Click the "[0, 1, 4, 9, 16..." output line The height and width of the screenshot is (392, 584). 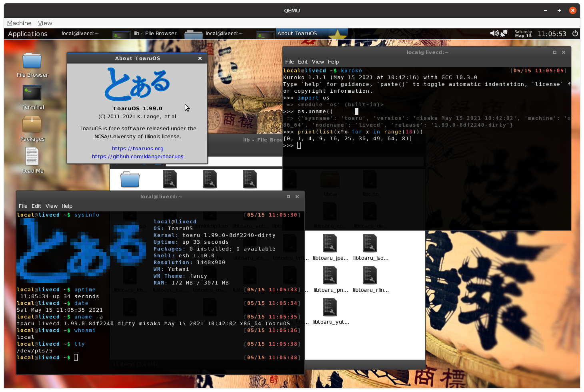tap(348, 139)
